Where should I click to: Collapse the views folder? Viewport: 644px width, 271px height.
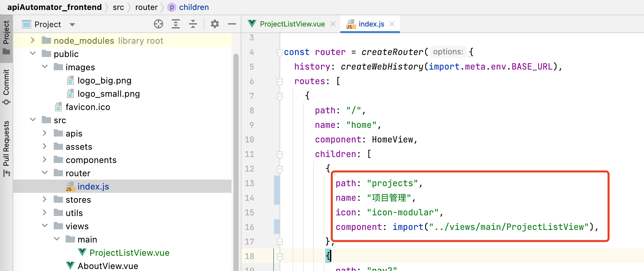(45, 226)
